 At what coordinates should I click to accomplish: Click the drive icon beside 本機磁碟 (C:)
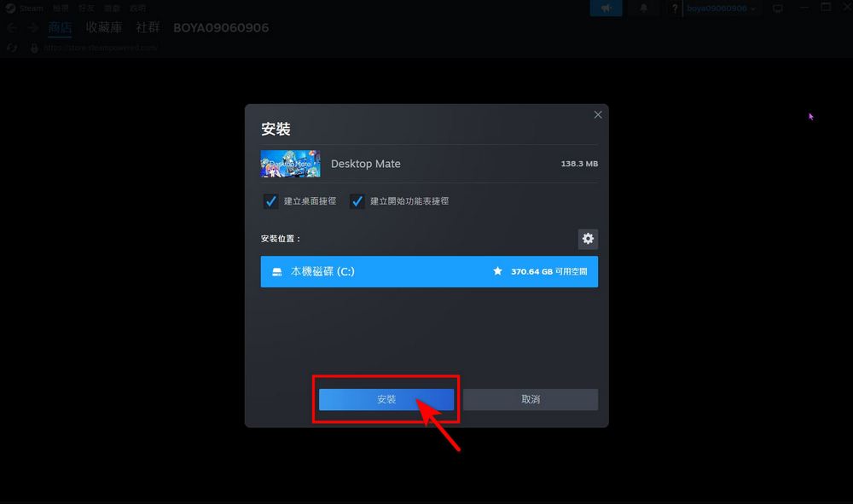point(277,271)
